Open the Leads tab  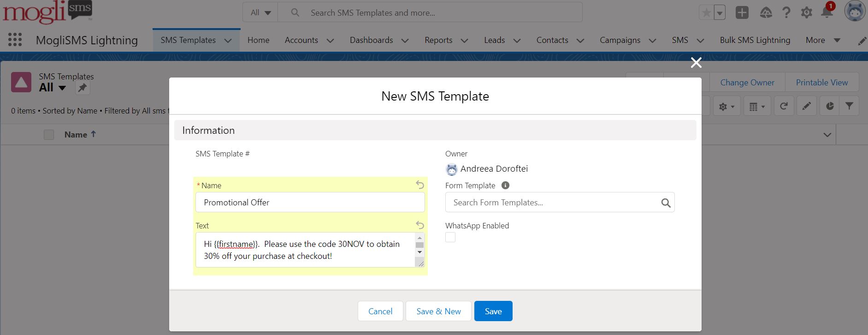click(x=495, y=40)
